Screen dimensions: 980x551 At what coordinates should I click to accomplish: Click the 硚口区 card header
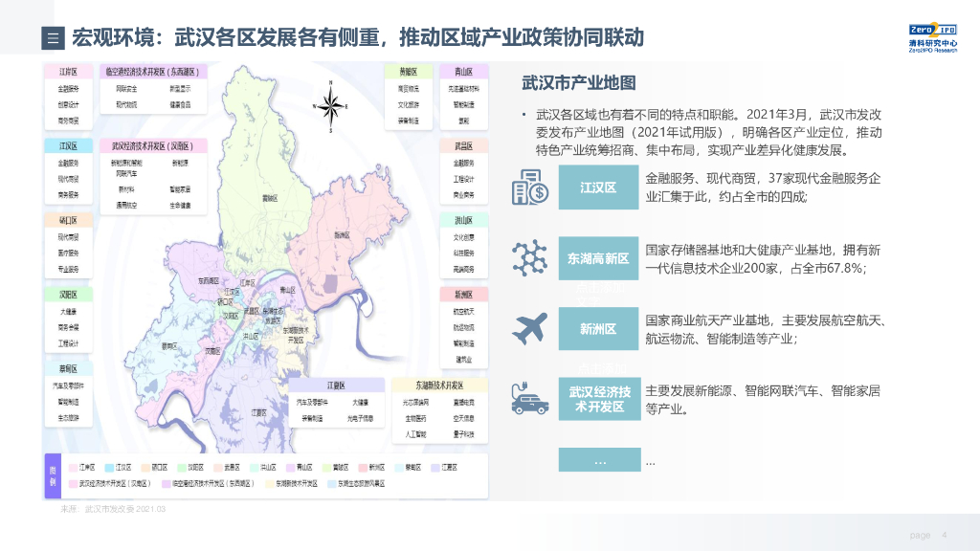pos(68,221)
